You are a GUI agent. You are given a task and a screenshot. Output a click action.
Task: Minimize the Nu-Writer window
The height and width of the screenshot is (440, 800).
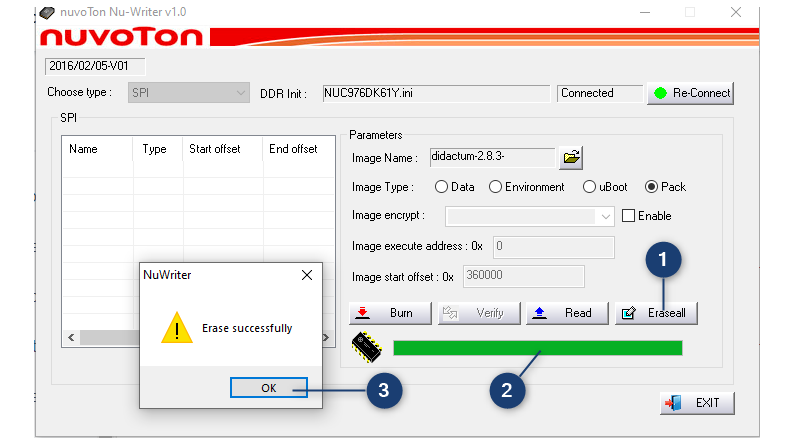pos(645,12)
